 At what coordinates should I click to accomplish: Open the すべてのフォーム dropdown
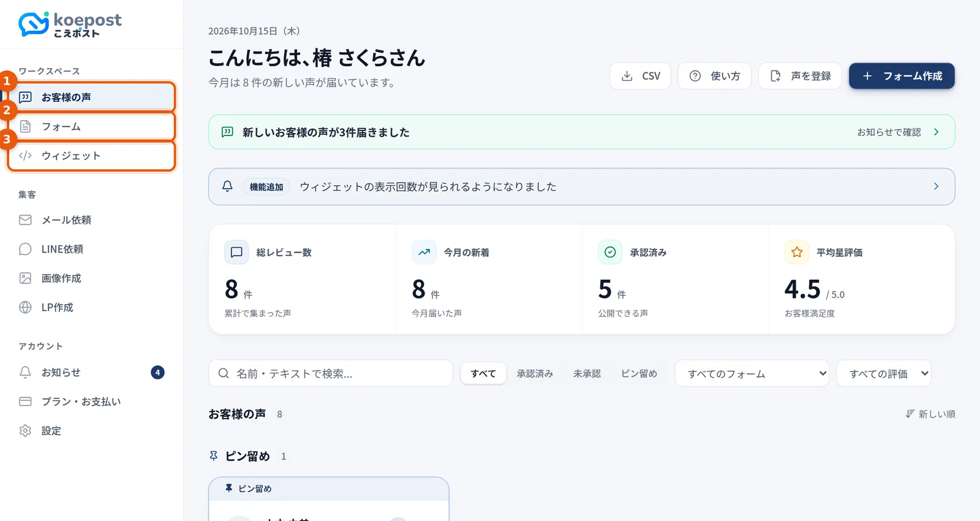coord(752,373)
